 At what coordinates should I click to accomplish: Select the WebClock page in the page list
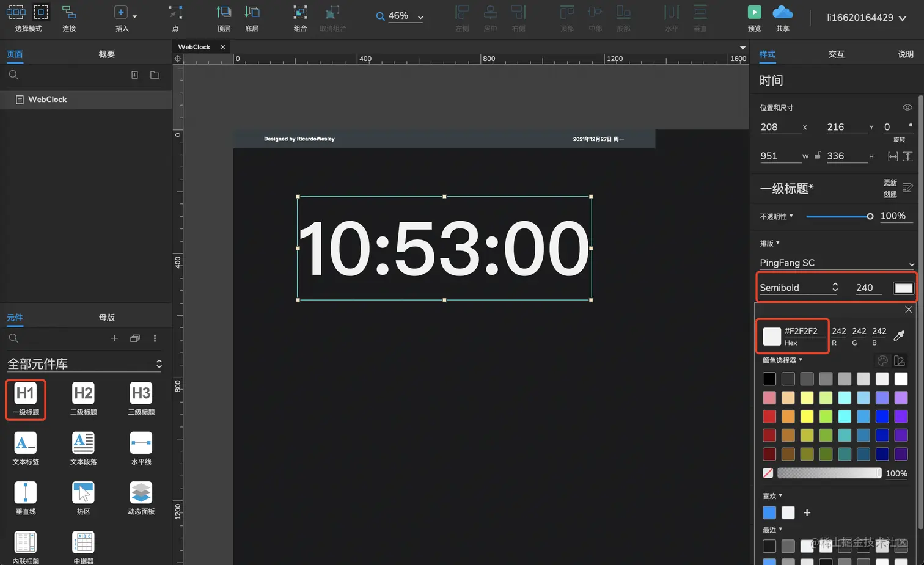[86, 99]
